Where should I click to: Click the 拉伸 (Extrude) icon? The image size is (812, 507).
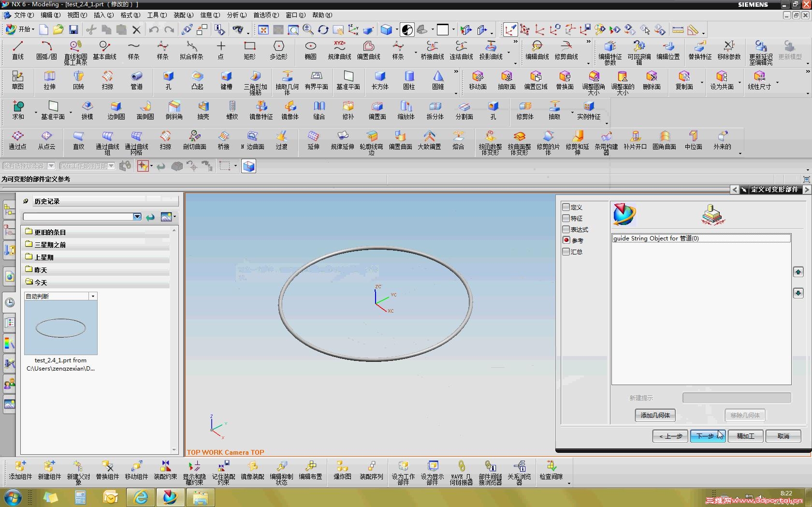50,80
